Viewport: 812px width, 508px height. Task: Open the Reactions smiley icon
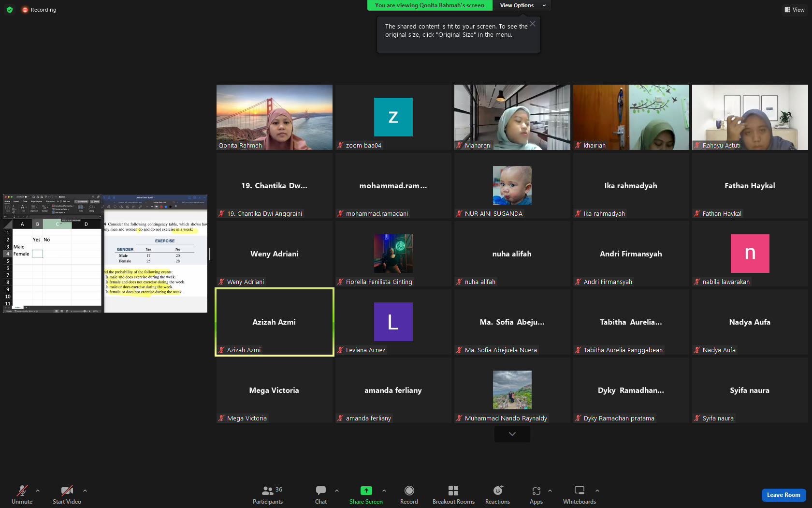[498, 491]
